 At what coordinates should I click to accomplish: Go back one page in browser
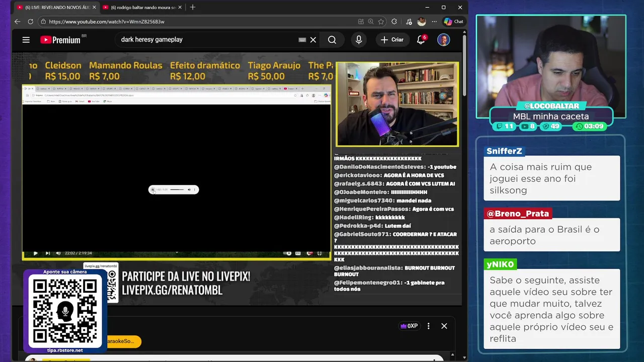[x=17, y=22]
